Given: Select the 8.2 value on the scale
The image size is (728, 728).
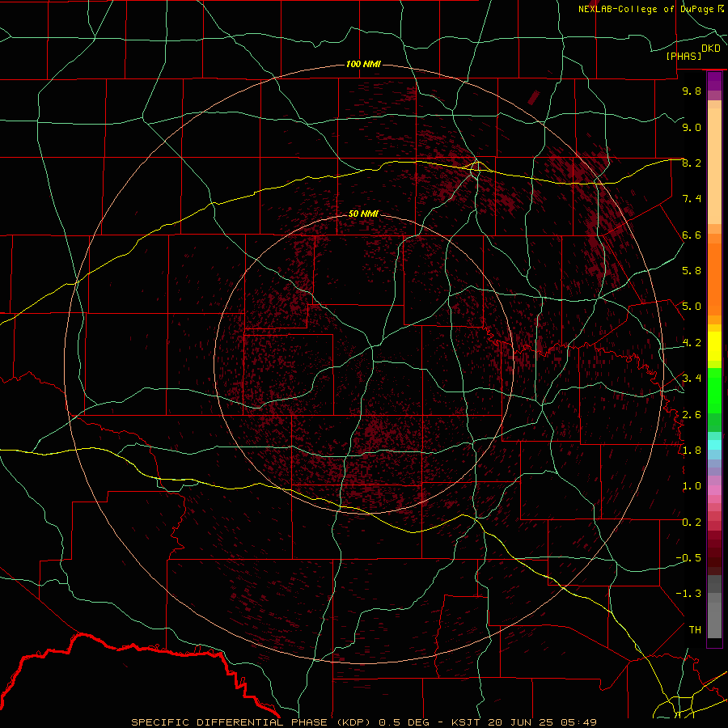Looking at the screenshot, I should coord(692,163).
